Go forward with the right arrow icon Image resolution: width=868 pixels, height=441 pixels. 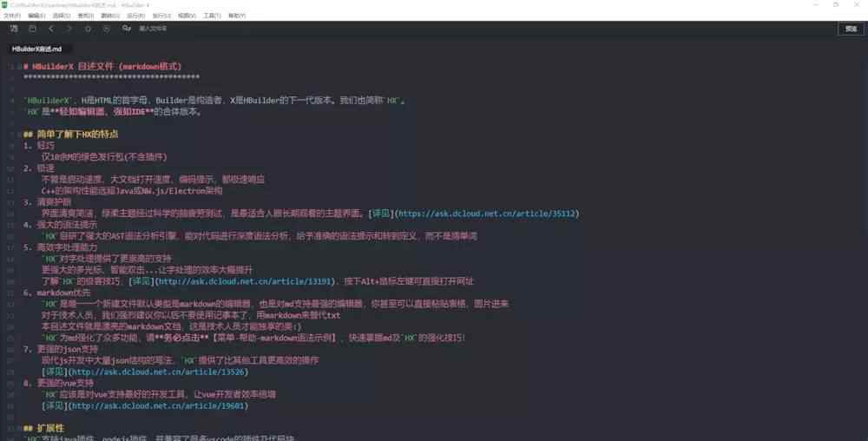click(x=69, y=29)
